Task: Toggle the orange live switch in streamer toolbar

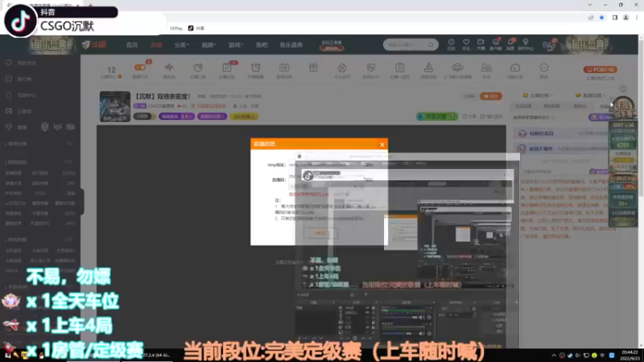Action: pos(140,68)
